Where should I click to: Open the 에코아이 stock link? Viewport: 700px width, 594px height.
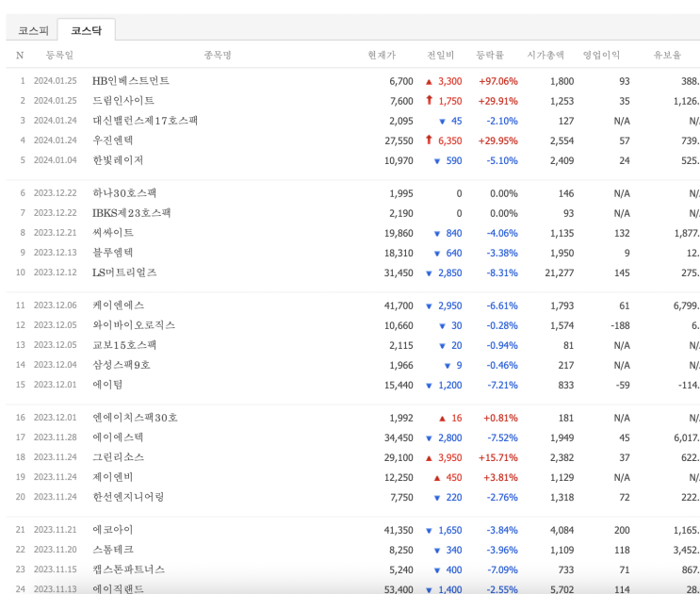click(112, 530)
